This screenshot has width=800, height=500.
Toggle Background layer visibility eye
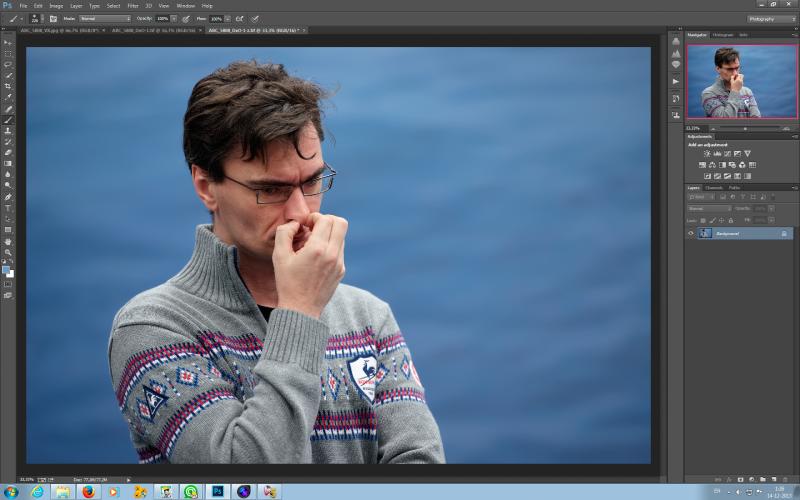[x=691, y=234]
